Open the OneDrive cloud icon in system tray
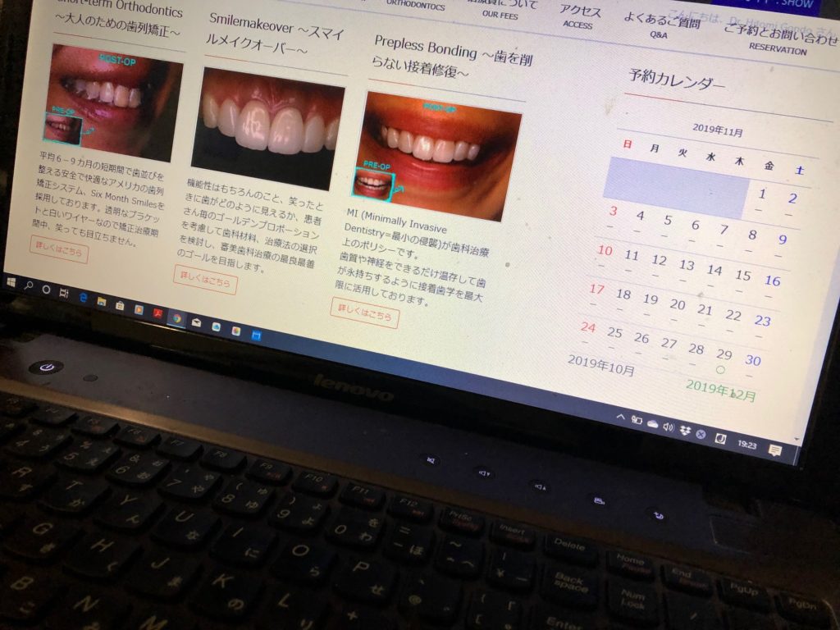Viewport: 840px width, 630px height. (x=652, y=424)
